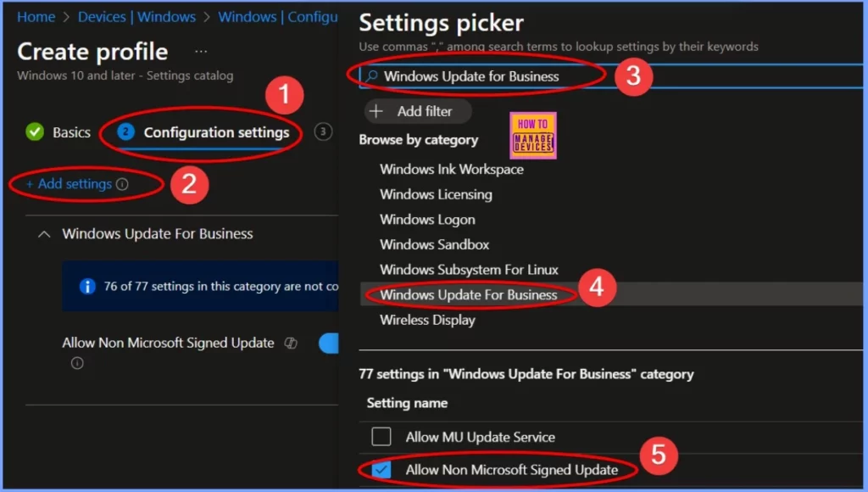This screenshot has width=868, height=492.
Task: Show info tooltip next to Add settings
Action: coord(122,185)
